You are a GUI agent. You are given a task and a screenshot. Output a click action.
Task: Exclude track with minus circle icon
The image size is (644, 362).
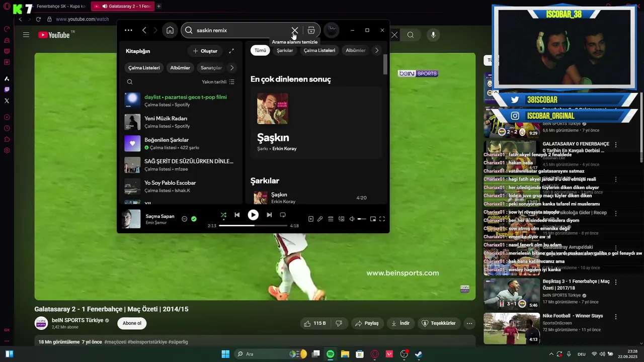point(184,219)
